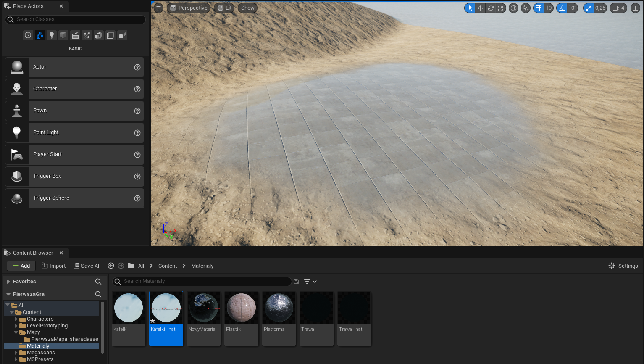644x364 pixels.
Task: Select the Lights category in Place Actors
Action: pos(52,35)
